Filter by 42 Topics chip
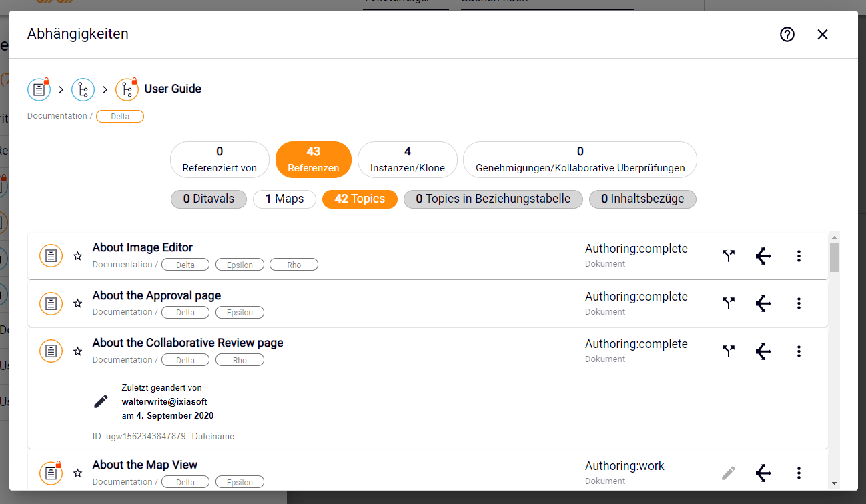Viewport: 866px width, 504px height. click(360, 199)
